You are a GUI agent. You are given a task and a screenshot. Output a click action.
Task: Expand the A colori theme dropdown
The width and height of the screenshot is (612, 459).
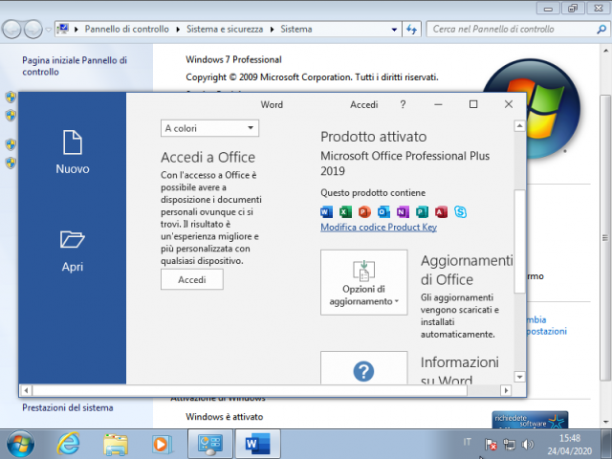(210, 128)
